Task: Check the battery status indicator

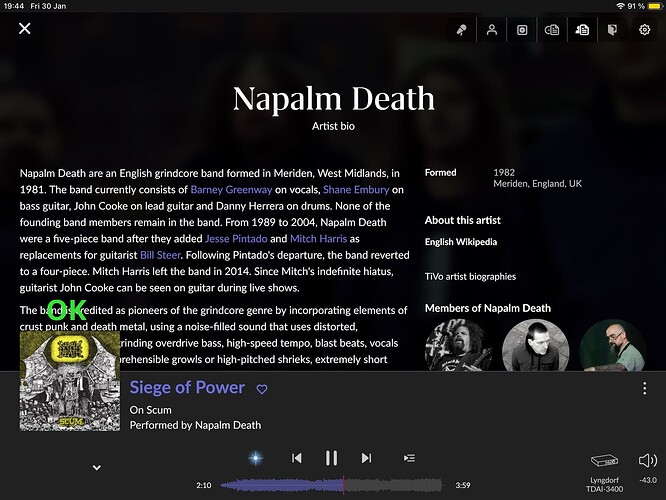Action: [x=655, y=6]
